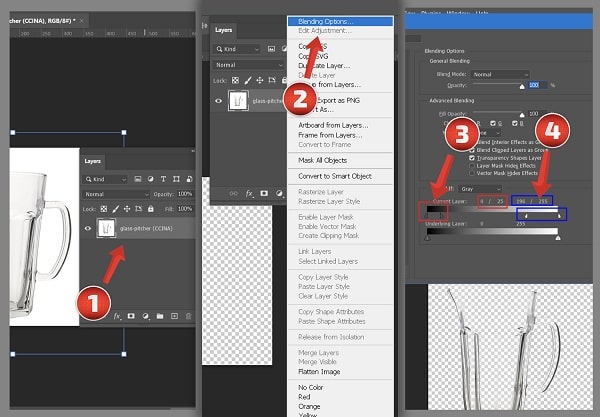Create adjustment layer icon in left Layers panel
600x417 pixels.
tap(146, 316)
